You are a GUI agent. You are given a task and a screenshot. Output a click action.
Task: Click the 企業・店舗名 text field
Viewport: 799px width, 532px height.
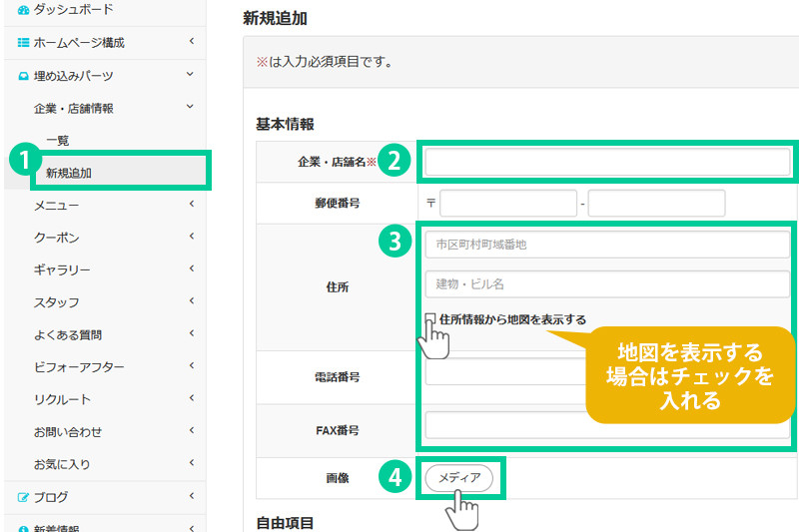point(607,162)
